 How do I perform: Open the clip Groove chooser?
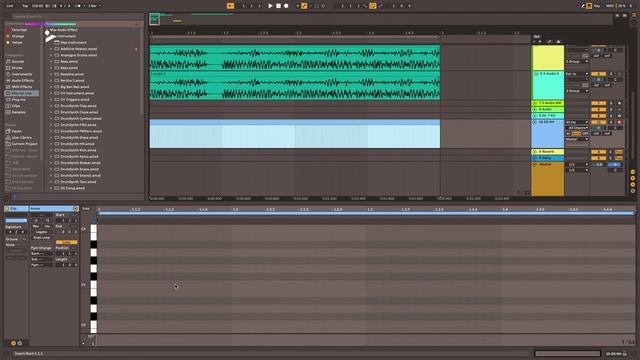(16, 245)
